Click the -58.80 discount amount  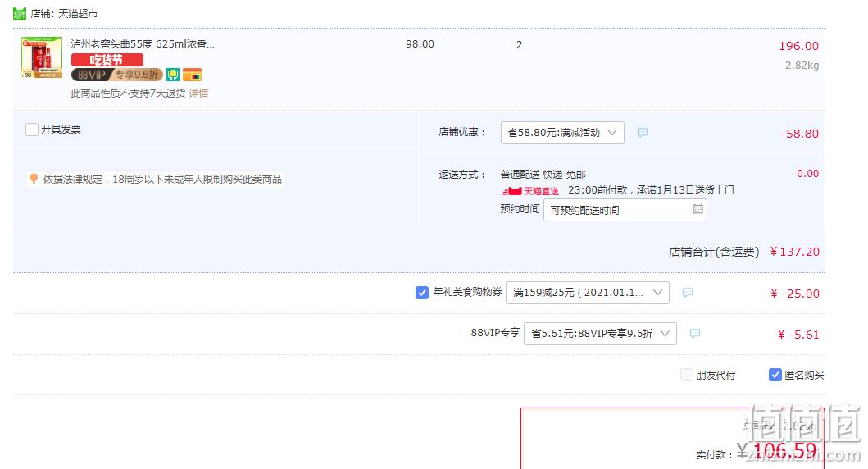799,134
